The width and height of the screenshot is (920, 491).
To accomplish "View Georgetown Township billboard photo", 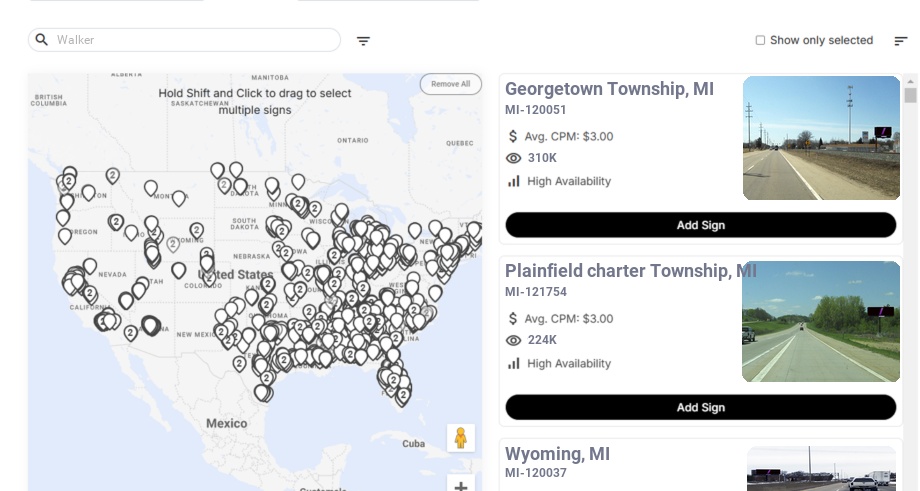I will tap(821, 138).
